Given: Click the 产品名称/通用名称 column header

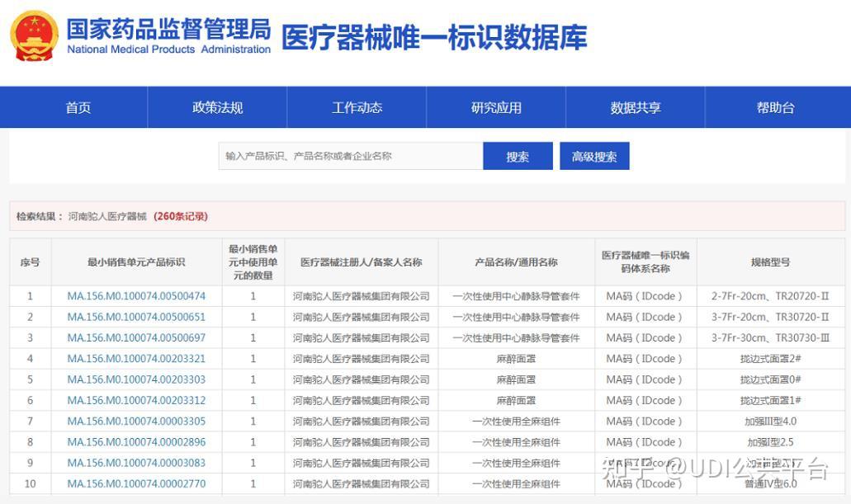Looking at the screenshot, I should pos(516,262).
